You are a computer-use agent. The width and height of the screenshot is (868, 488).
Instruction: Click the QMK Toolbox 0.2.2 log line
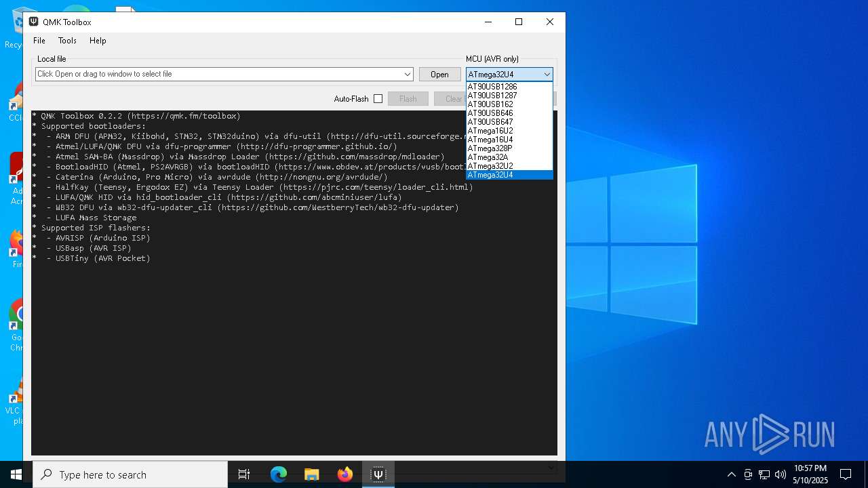point(136,116)
